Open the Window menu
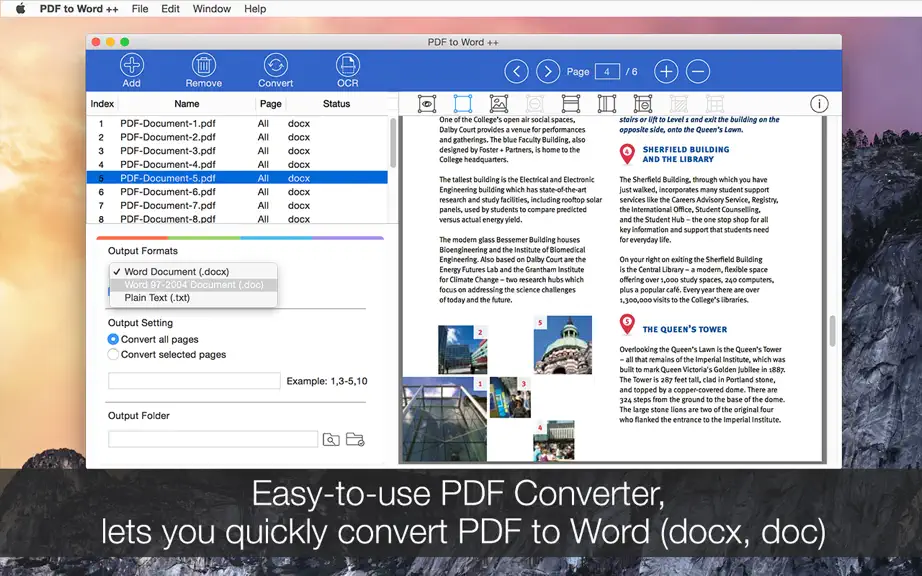This screenshot has height=576, width=922. point(212,9)
